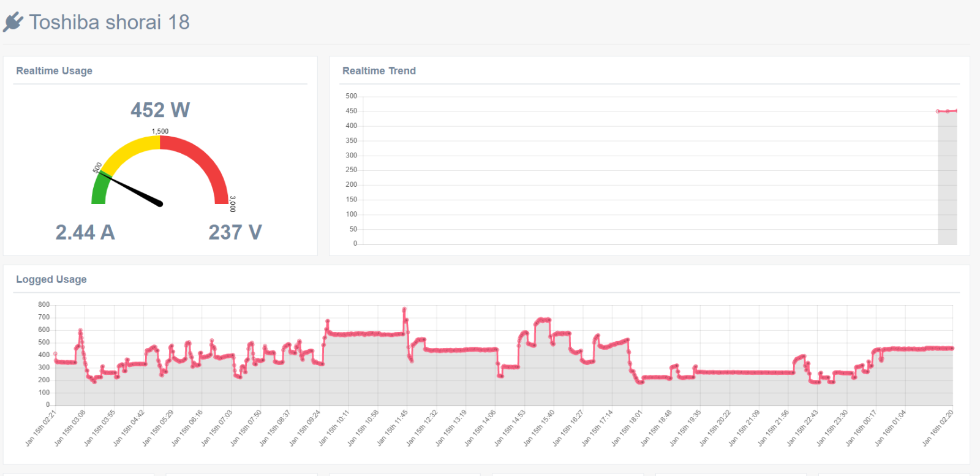The width and height of the screenshot is (980, 476).
Task: Click the 2.44 A current reading
Action: [x=85, y=232]
